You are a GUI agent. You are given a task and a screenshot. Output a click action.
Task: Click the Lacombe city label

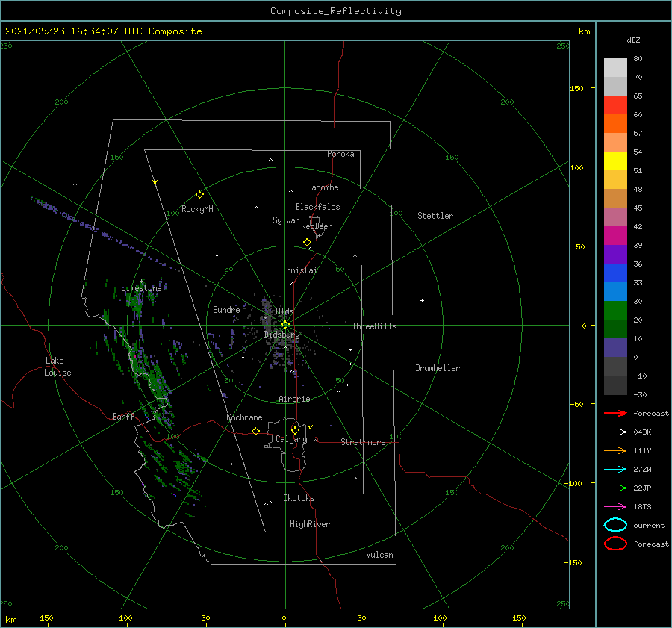tap(323, 187)
